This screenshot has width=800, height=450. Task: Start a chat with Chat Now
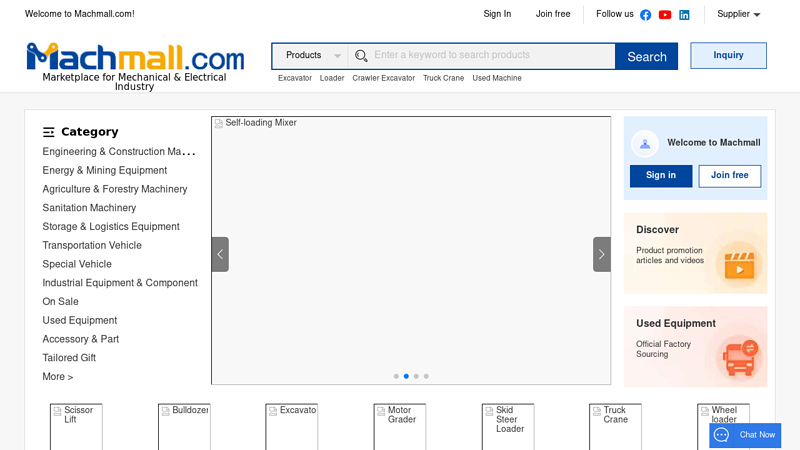click(745, 435)
